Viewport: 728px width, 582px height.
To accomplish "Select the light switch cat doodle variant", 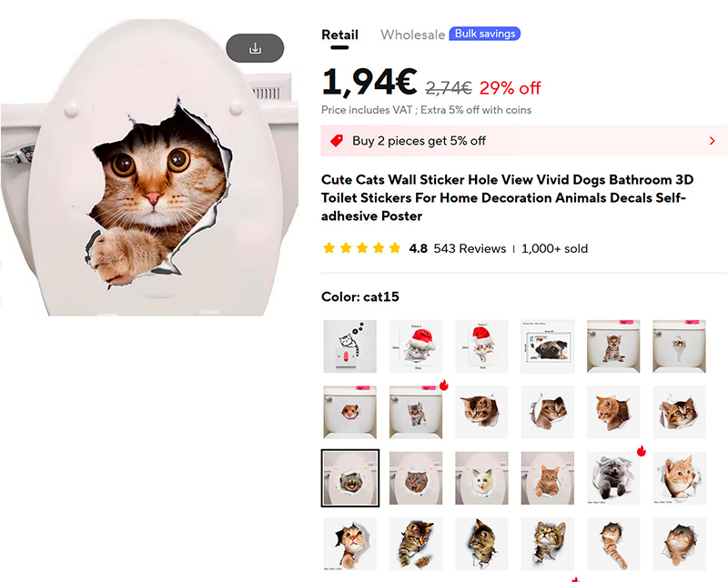I will [350, 346].
